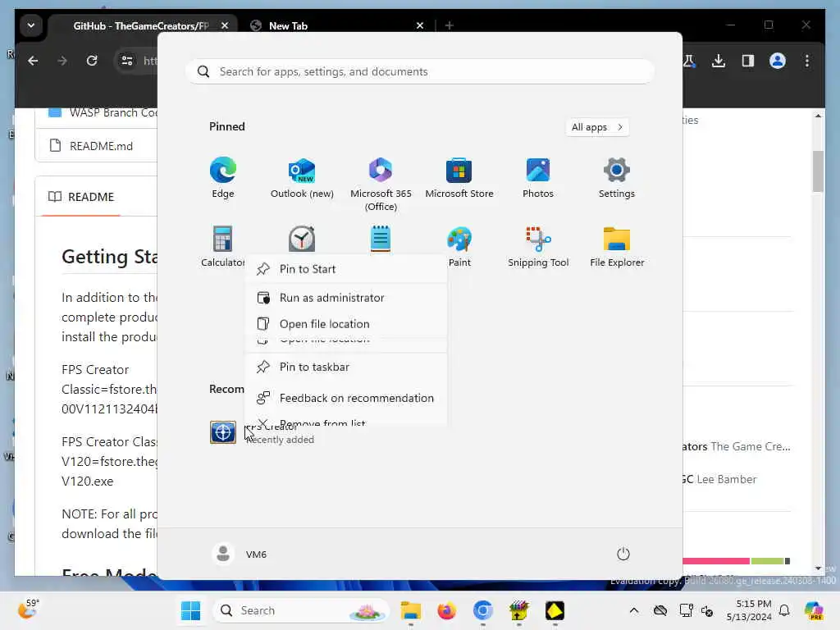
Task: Open the OneDrive cloud tray icon
Action: click(x=660, y=610)
